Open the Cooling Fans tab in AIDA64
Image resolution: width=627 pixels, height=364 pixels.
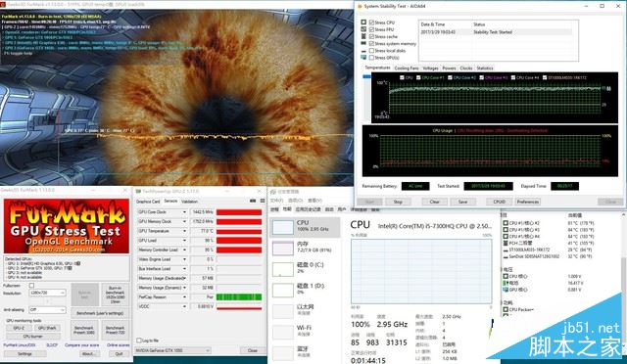[407, 68]
